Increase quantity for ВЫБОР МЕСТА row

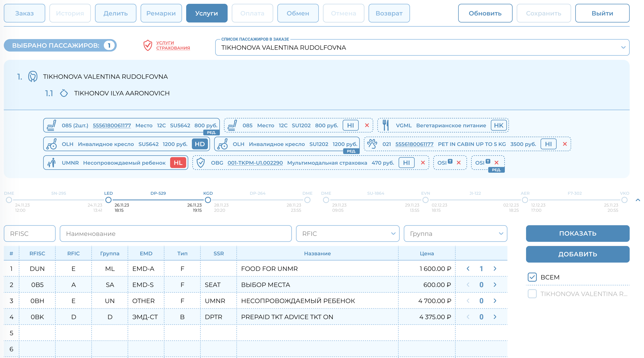tap(495, 285)
